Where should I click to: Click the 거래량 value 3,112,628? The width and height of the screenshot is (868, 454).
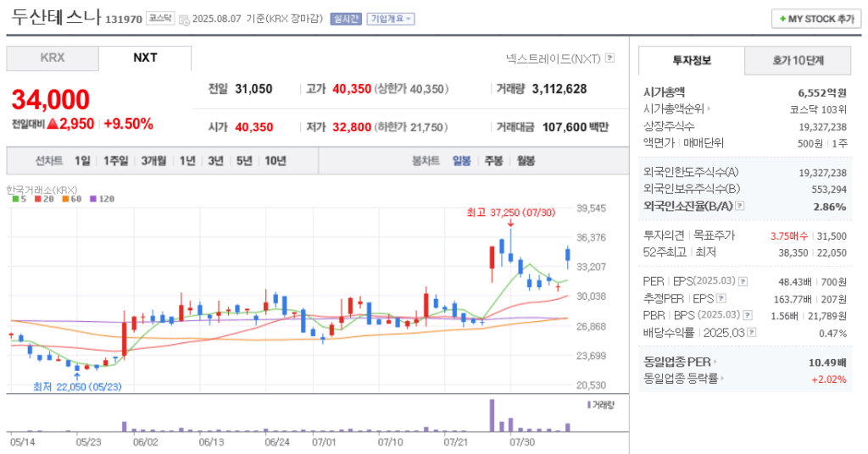click(559, 89)
